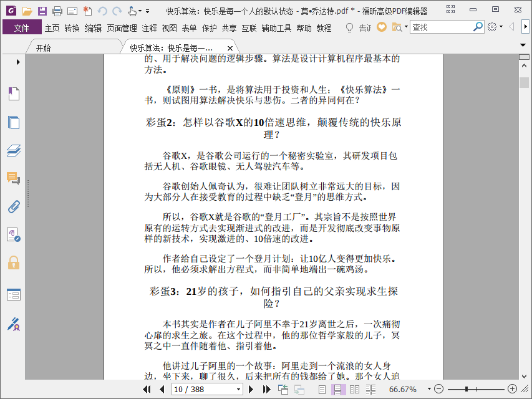Open the 辅助工具 ribbon tab
Screen dimensions: 532x399
coord(276,28)
